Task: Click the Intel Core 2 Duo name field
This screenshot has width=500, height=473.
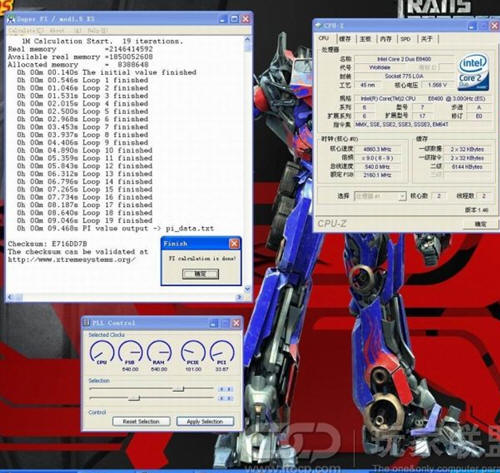Action: click(x=404, y=59)
